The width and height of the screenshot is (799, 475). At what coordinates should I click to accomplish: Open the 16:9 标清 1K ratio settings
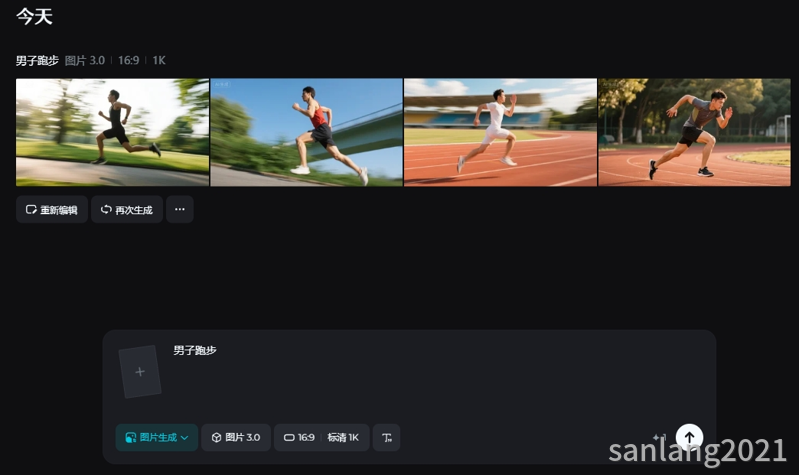point(322,438)
